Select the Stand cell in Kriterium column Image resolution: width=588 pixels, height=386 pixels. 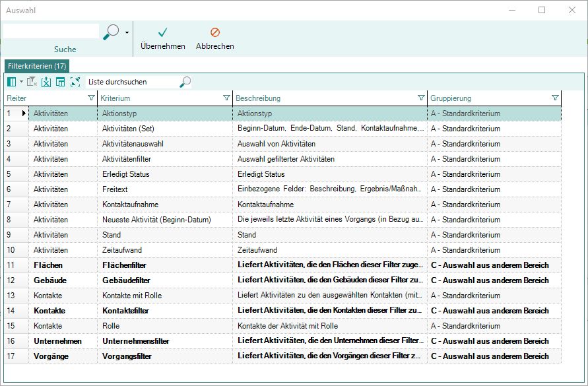(x=165, y=235)
